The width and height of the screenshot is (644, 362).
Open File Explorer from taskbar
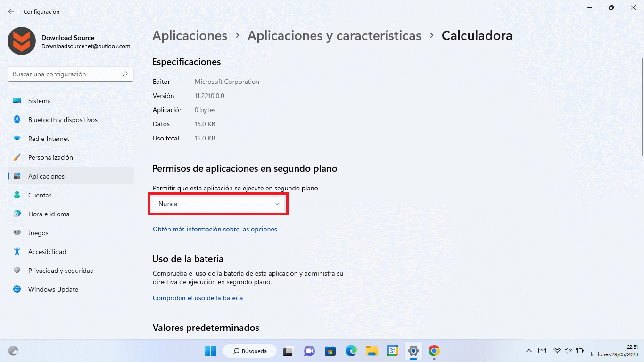(x=372, y=351)
